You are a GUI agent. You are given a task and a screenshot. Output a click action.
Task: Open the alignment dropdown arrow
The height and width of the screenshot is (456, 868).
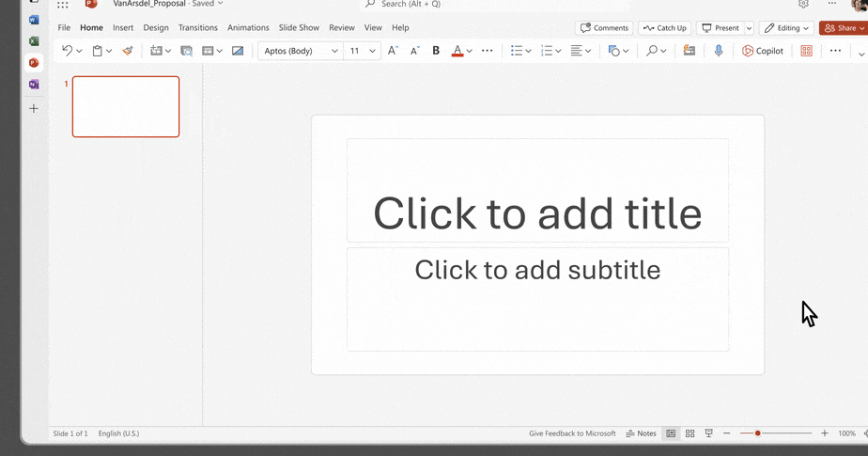click(588, 51)
